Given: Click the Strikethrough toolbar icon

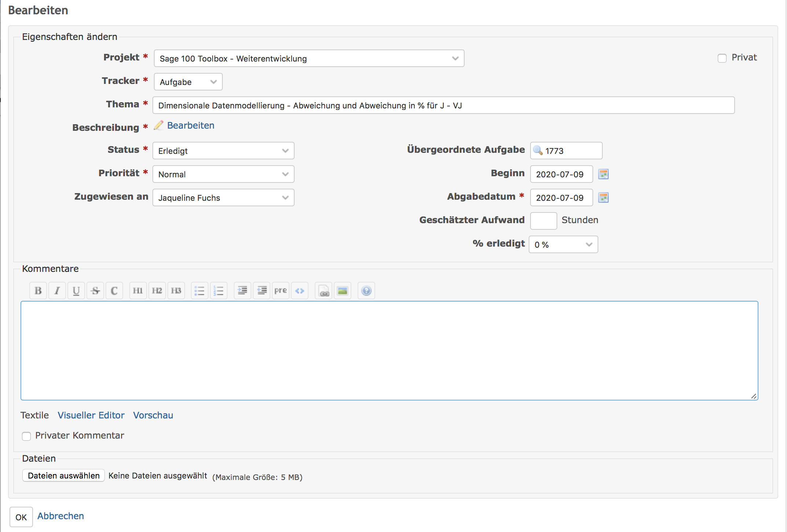Looking at the screenshot, I should (95, 291).
